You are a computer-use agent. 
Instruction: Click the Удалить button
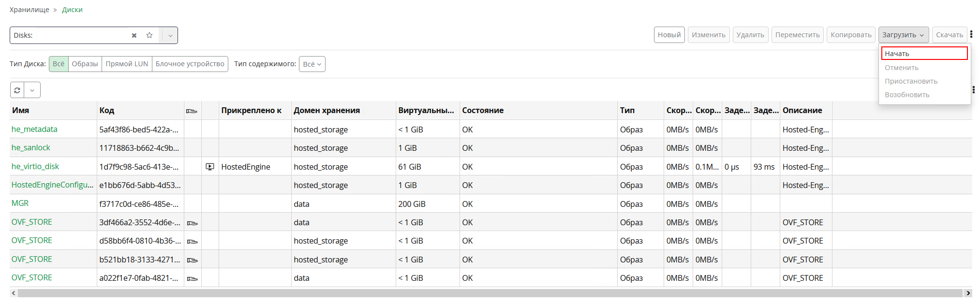point(750,35)
